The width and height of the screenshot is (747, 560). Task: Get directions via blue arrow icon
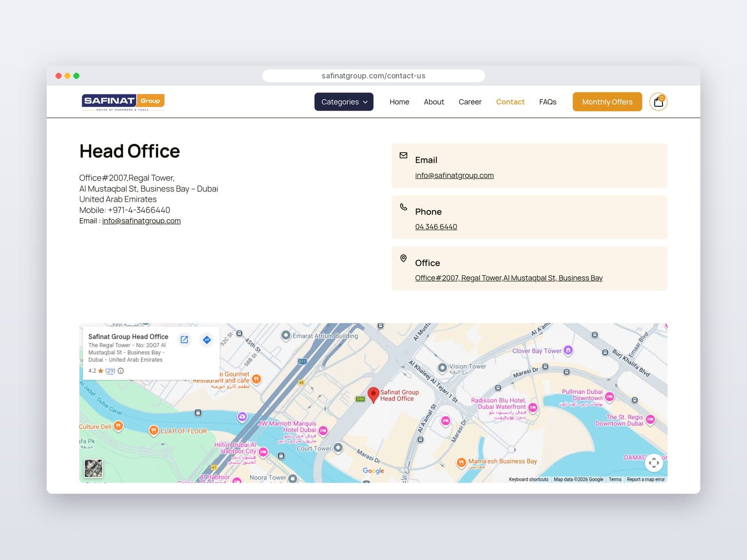pos(207,340)
